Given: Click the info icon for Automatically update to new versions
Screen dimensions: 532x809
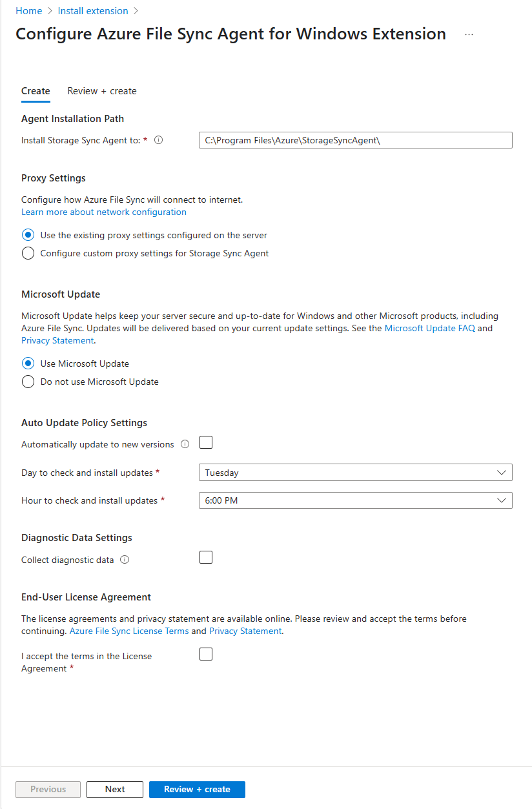Looking at the screenshot, I should pos(185,444).
